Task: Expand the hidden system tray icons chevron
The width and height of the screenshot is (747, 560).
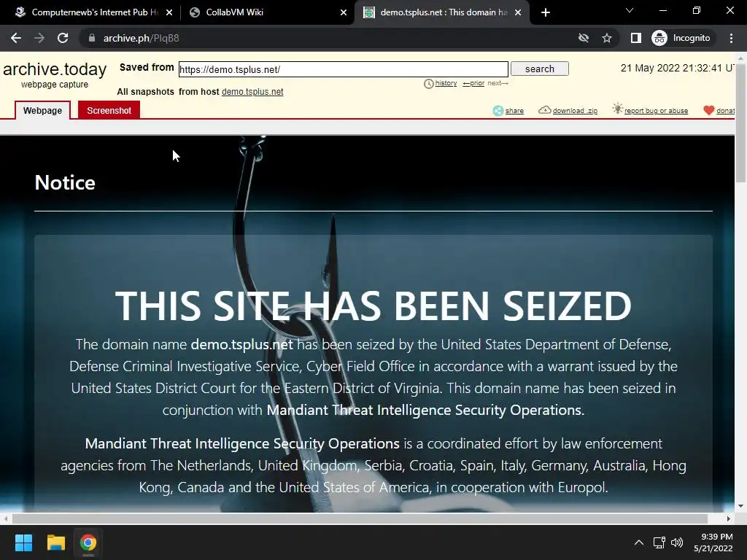Action: click(x=639, y=542)
